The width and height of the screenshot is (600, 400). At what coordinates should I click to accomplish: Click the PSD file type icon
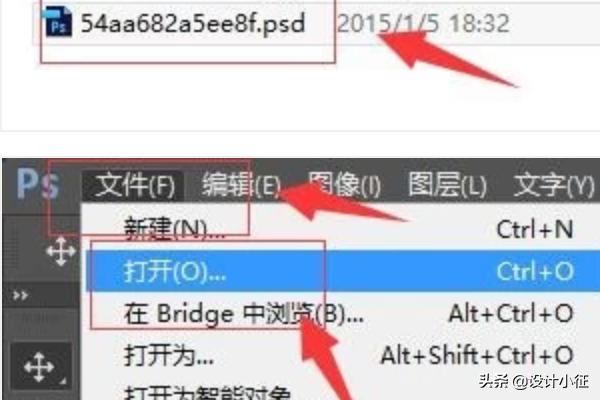57,22
